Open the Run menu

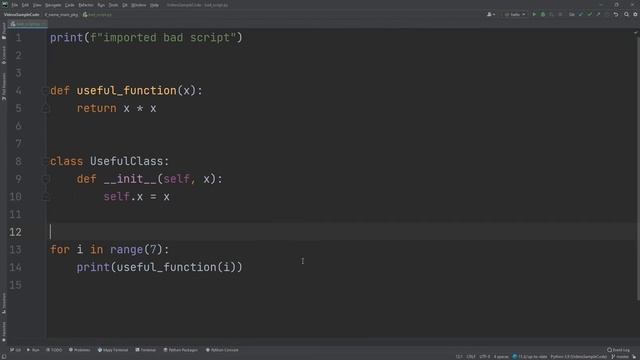[101, 5]
